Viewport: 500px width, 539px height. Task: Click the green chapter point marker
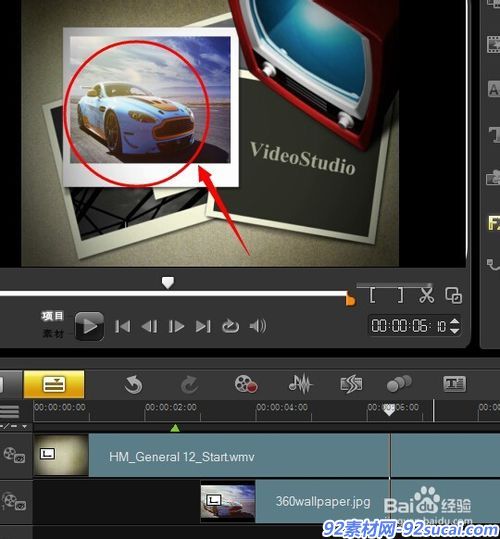pyautogui.click(x=175, y=428)
